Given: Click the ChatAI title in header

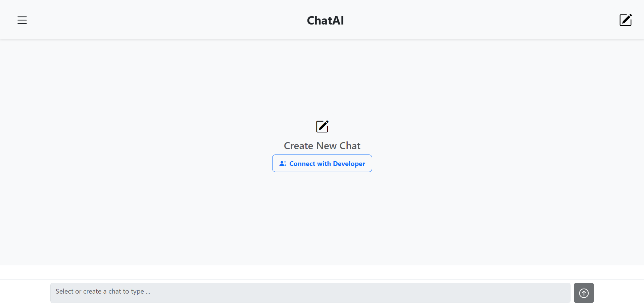Looking at the screenshot, I should pyautogui.click(x=325, y=20).
